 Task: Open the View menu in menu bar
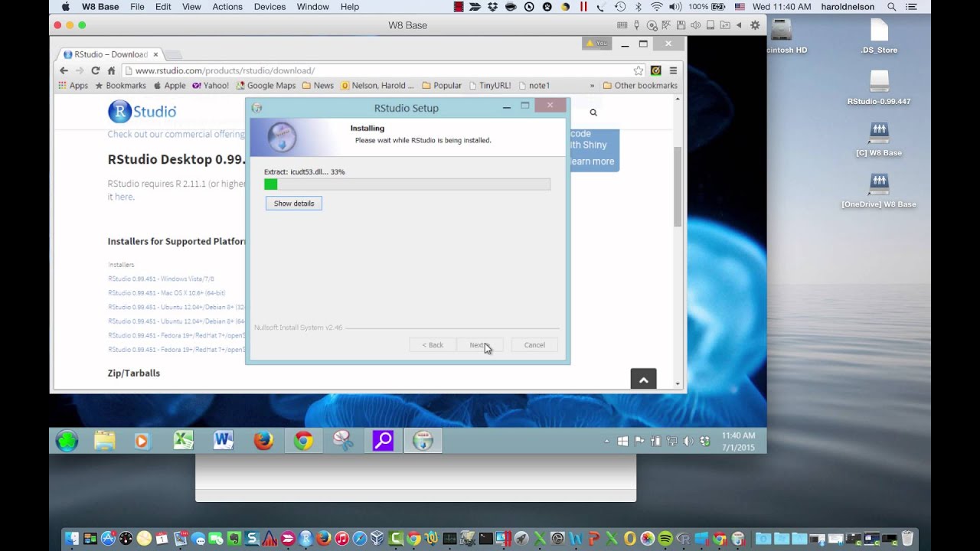point(191,7)
